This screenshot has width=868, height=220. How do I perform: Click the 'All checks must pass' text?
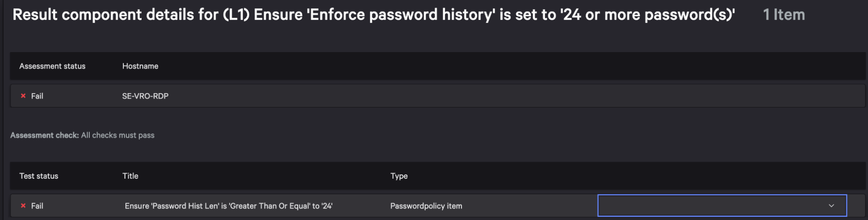coord(118,135)
